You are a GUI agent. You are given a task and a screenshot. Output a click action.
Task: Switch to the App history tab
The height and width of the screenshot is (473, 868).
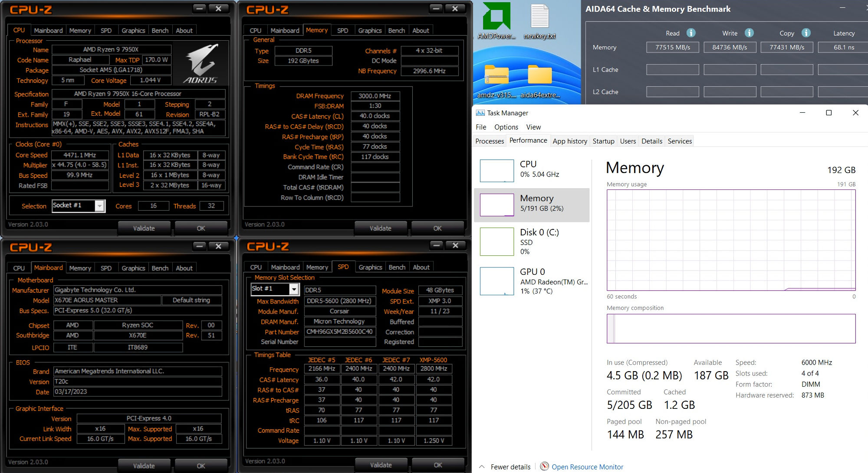(x=569, y=141)
